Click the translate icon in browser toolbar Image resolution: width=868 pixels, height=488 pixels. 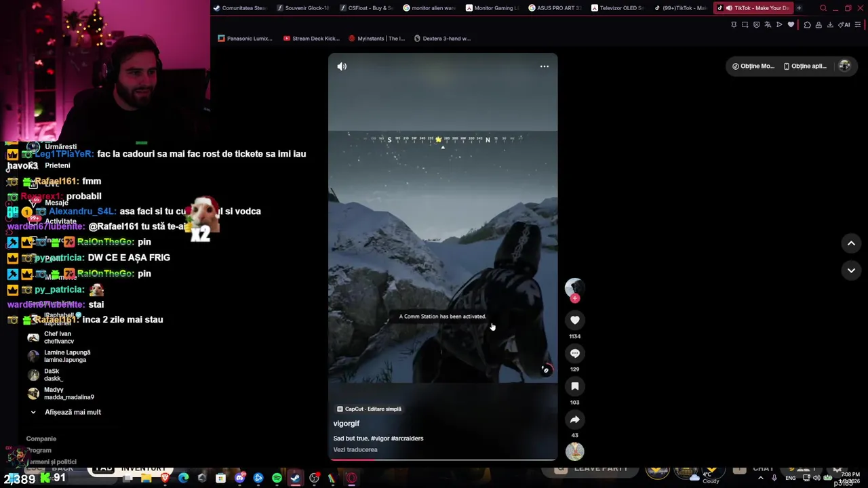[768, 25]
